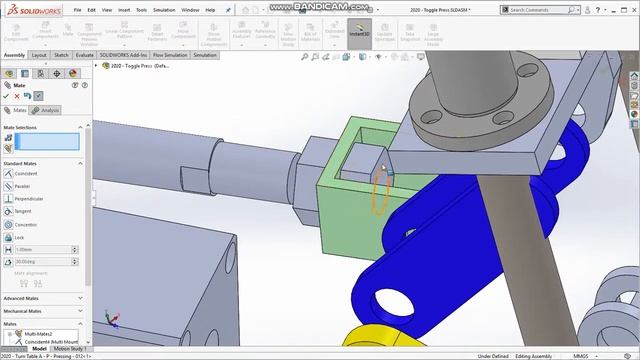The width and height of the screenshot is (640, 360).
Task: Switch to the Motion Study 1 tab
Action: pos(70,349)
